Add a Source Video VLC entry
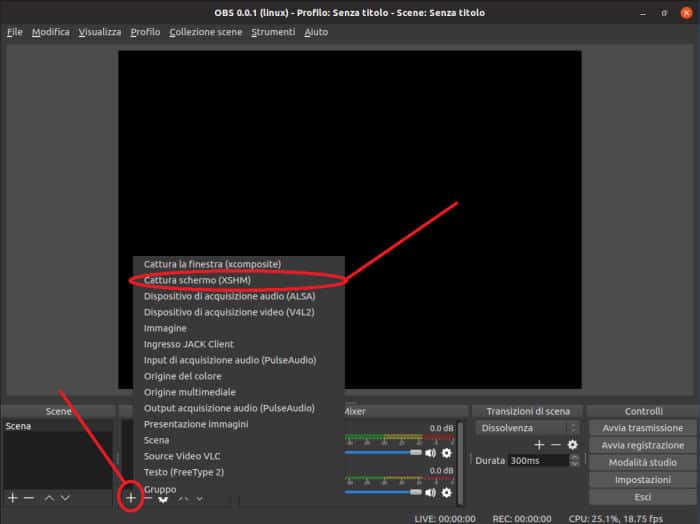Screen dimensions: 700x524 [239, 456]
